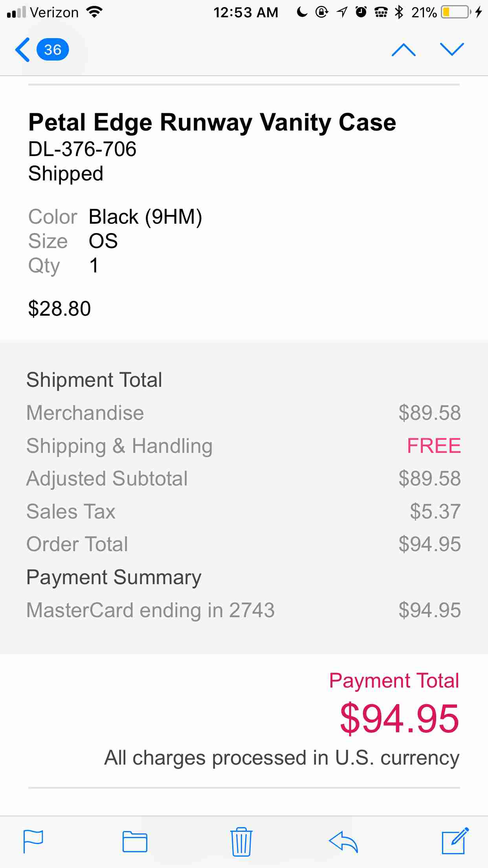Tap the 12:53 AM clock
Viewport: 488px width, 868px height.
point(246,13)
